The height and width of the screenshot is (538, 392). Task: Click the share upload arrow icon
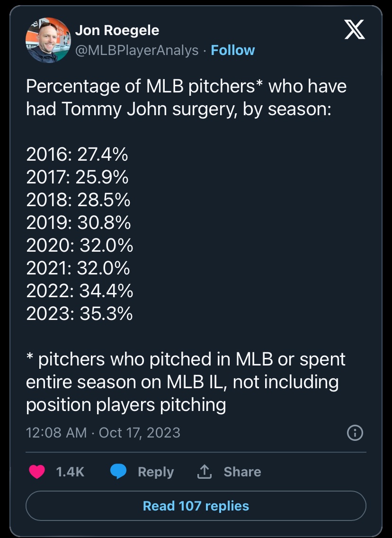pyautogui.click(x=204, y=472)
